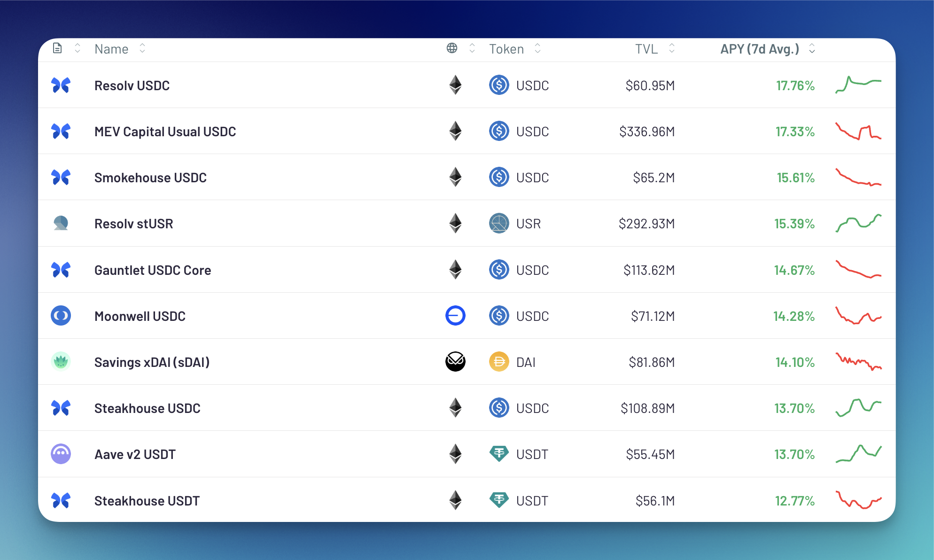
Task: Click the USDC token icon in Gauntlet USDC Core row
Action: coord(499,270)
